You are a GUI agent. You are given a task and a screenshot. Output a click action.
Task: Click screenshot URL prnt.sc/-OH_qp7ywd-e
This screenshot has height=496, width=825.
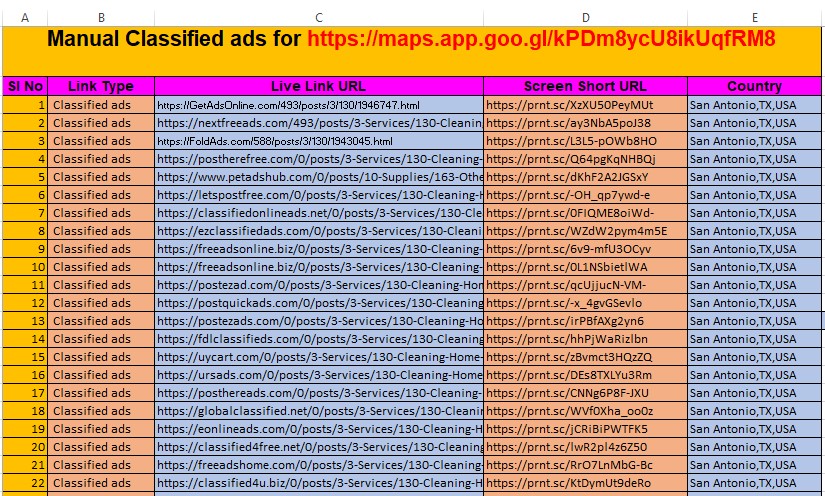coord(568,195)
